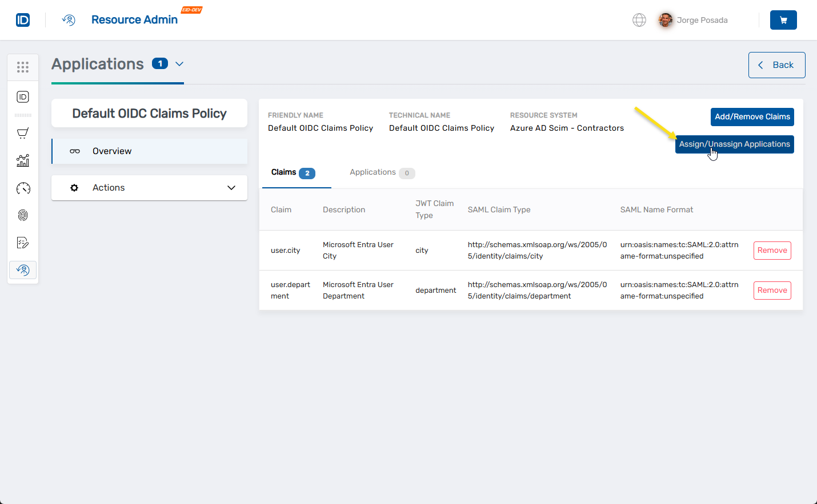Viewport: 817px width, 504px height.
Task: Open the app grid launcher in the sidebar
Action: coord(23,67)
